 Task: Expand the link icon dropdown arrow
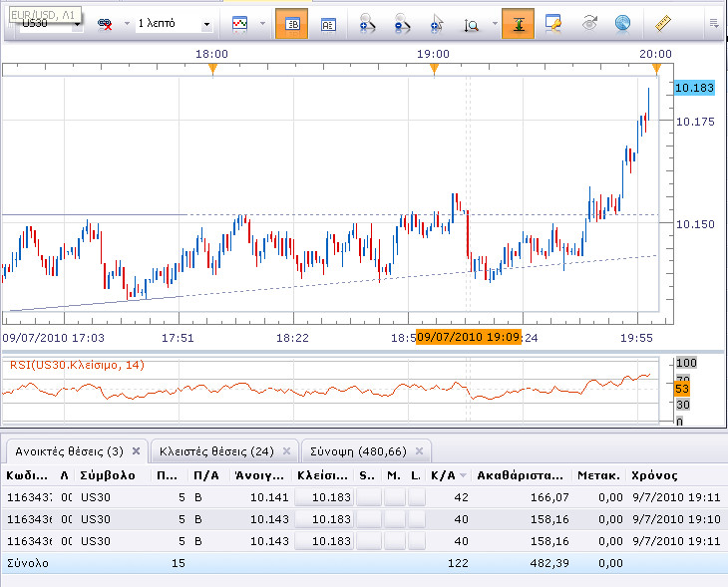coord(127,24)
